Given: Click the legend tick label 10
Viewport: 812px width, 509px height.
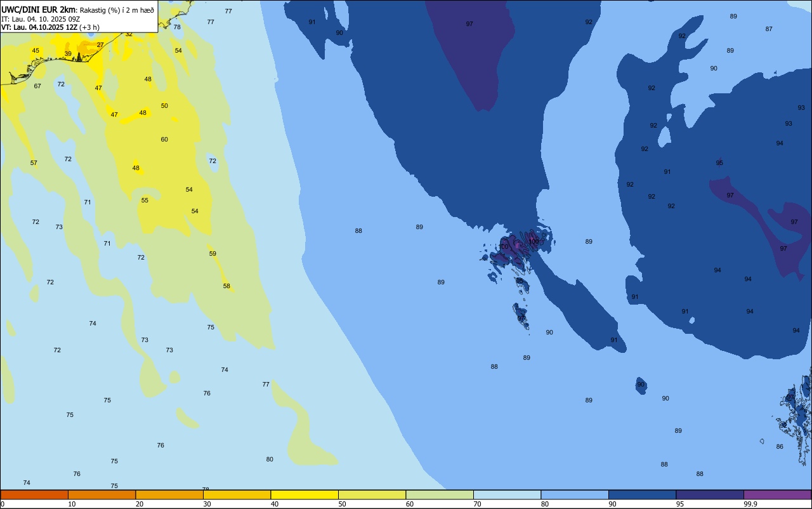Looking at the screenshot, I should 72,504.
